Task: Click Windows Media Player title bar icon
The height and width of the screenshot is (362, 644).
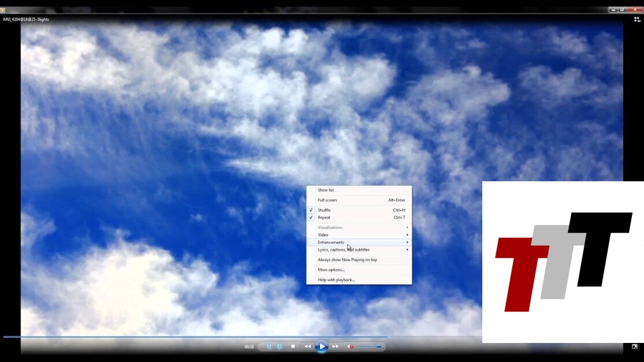Action: click(3, 10)
